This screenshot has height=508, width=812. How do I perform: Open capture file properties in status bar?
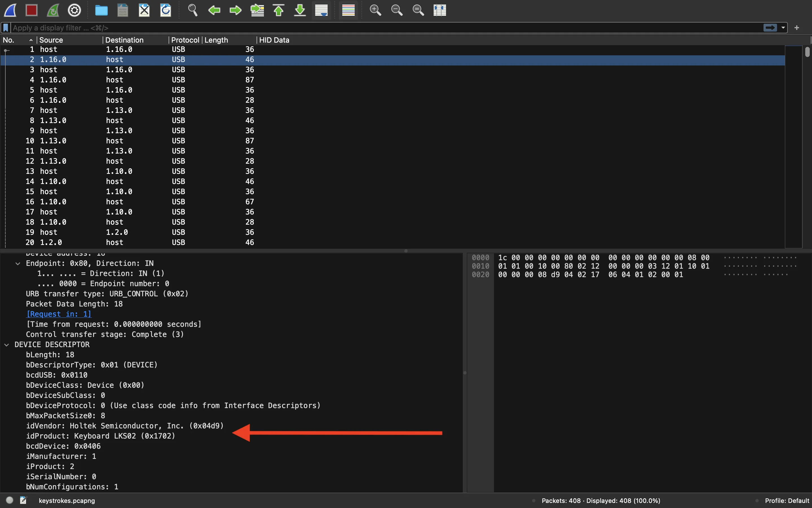click(x=23, y=500)
